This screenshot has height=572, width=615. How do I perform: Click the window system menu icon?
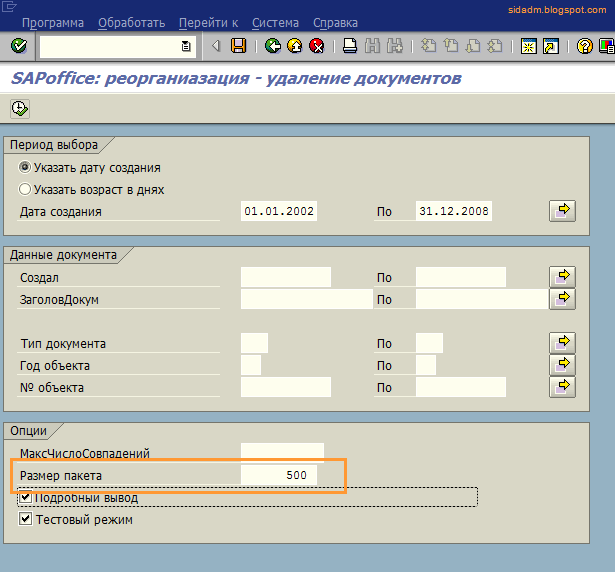pyautogui.click(x=9, y=7)
